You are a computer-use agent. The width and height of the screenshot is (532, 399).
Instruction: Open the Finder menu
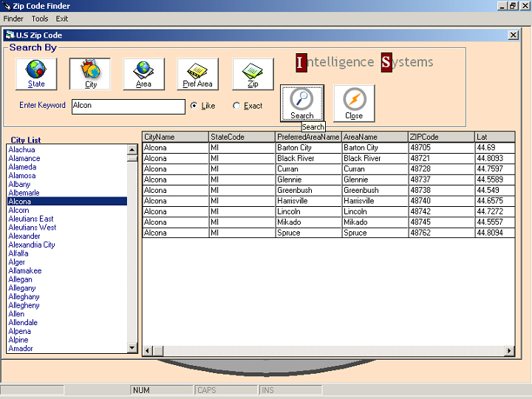point(13,18)
